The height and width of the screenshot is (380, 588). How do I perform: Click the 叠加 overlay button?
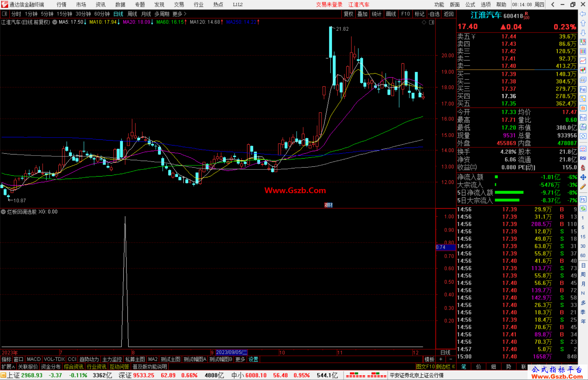point(362,14)
